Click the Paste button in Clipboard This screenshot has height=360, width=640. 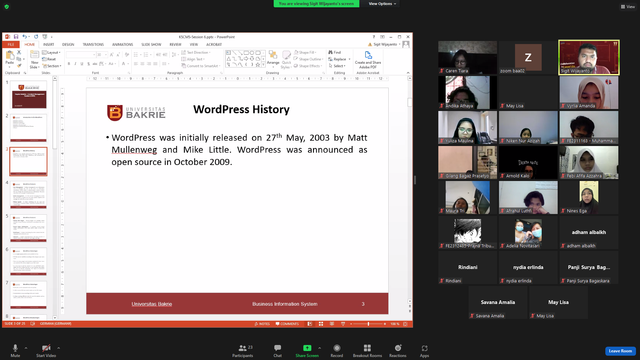9,58
